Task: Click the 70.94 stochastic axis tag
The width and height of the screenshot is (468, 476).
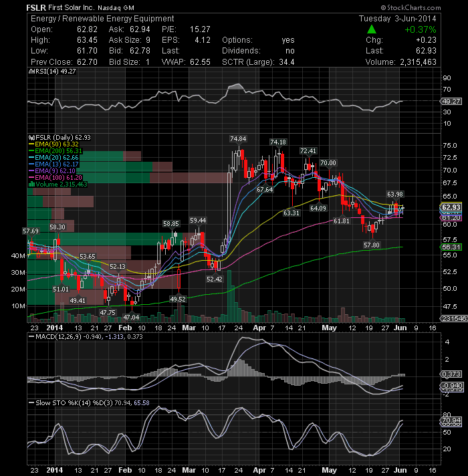Action: pos(451,421)
